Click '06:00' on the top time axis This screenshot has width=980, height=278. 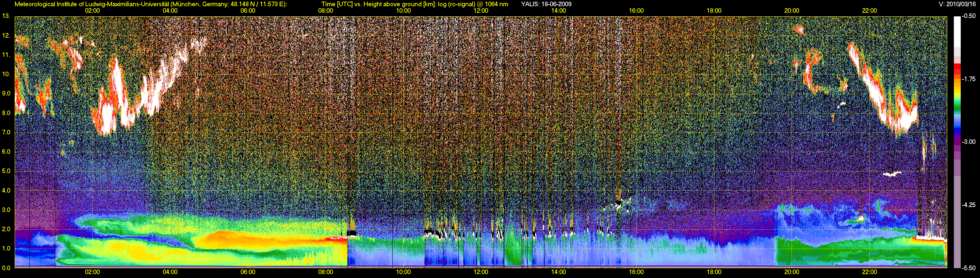point(248,11)
